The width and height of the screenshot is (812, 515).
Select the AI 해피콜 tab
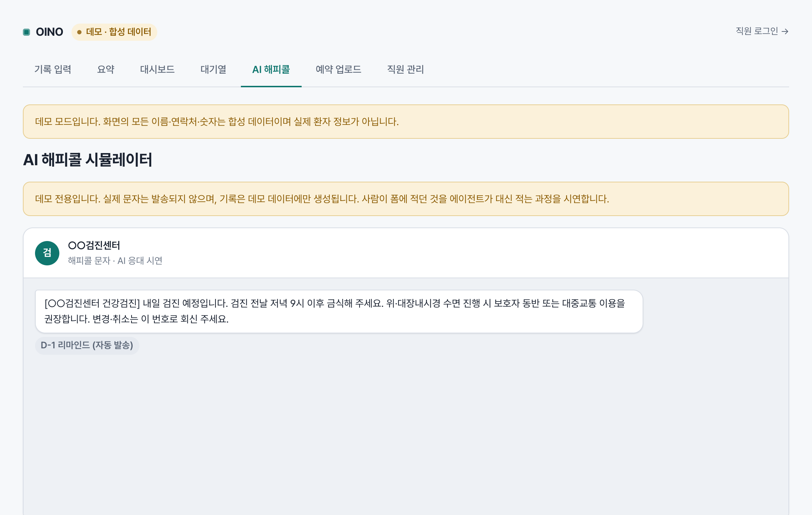[x=271, y=69]
